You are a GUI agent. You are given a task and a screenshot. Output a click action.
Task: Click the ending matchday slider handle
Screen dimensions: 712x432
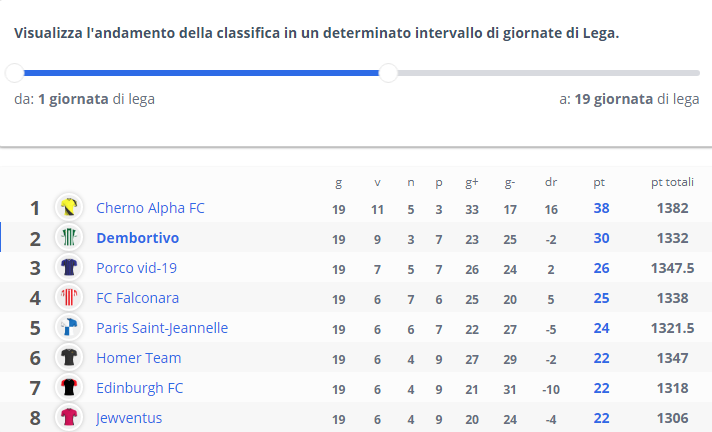(388, 73)
